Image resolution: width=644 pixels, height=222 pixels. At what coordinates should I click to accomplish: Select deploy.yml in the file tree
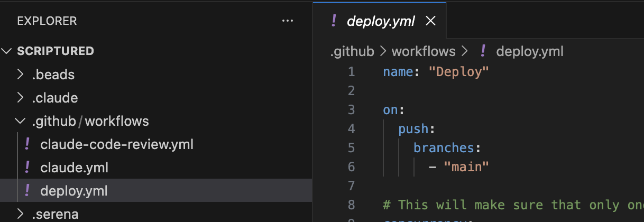[x=73, y=191]
